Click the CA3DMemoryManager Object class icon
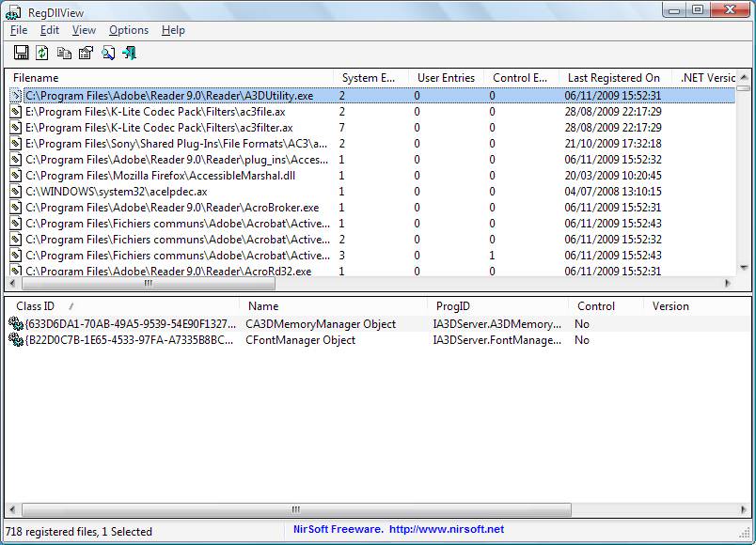The image size is (756, 545). click(15, 324)
